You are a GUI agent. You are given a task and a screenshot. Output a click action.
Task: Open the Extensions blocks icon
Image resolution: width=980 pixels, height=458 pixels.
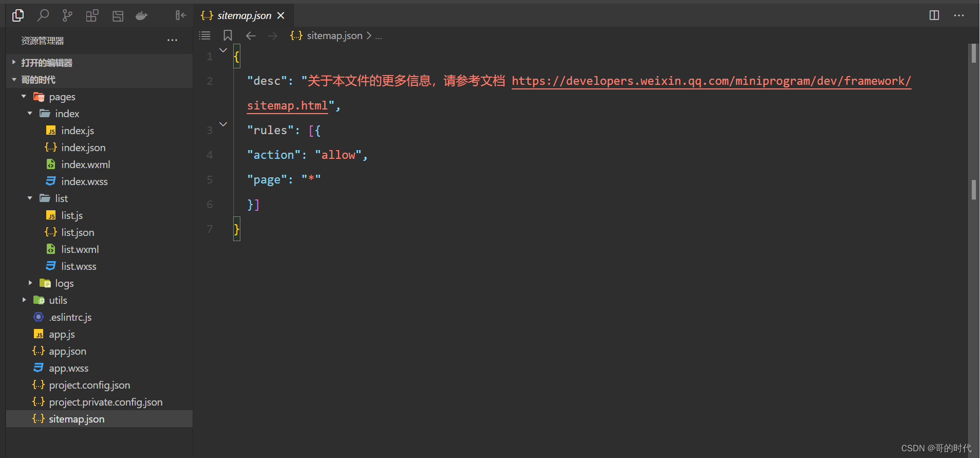92,16
